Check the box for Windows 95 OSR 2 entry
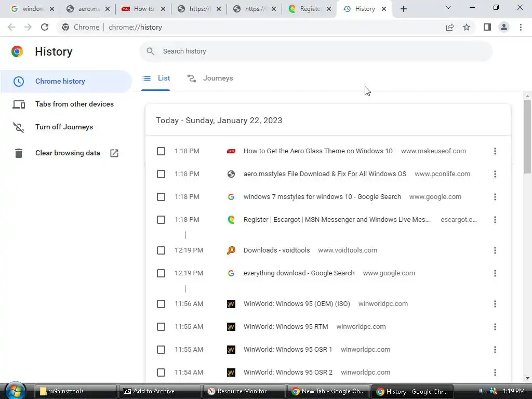 pyautogui.click(x=161, y=373)
